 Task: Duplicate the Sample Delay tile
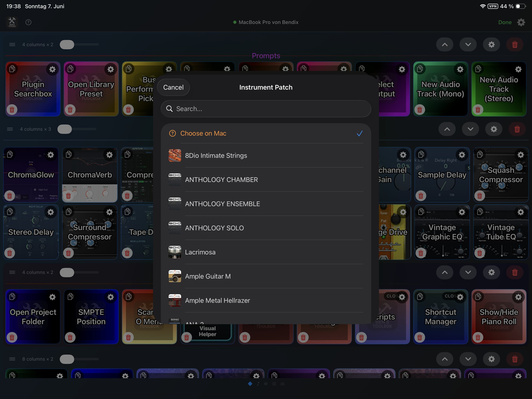421,154
